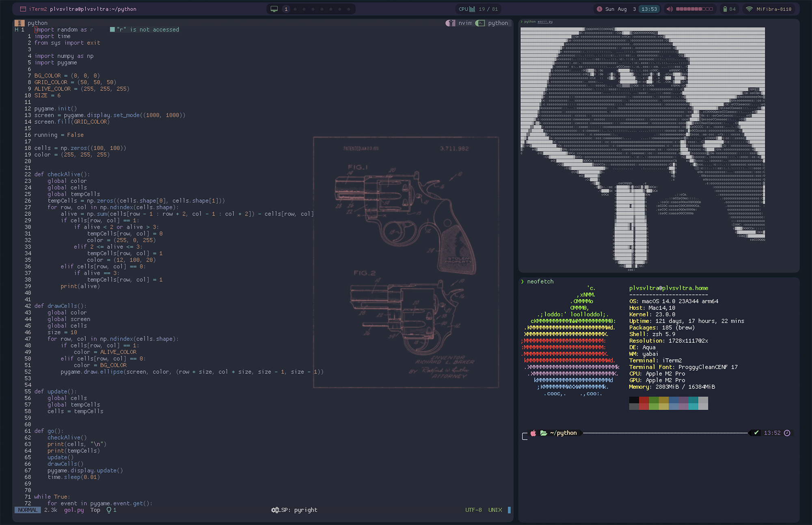This screenshot has height=525, width=812.
Task: Click the 'python ascii.py' command line
Action: [x=538, y=22]
